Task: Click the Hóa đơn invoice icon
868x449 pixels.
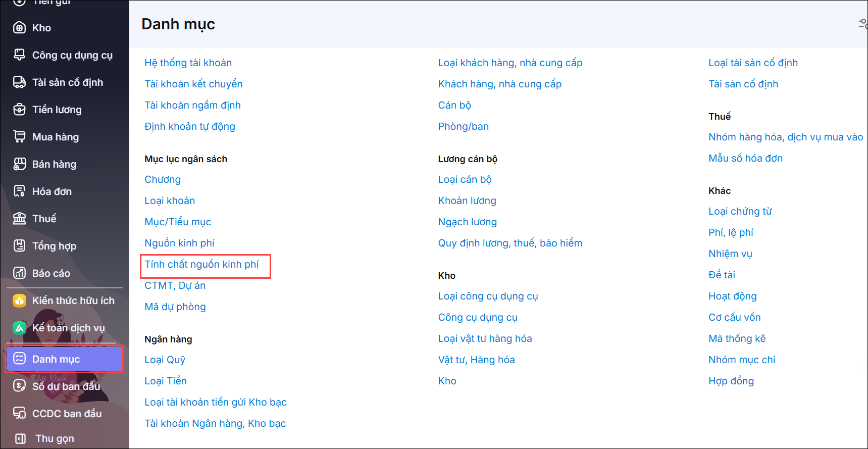Action: (x=19, y=191)
